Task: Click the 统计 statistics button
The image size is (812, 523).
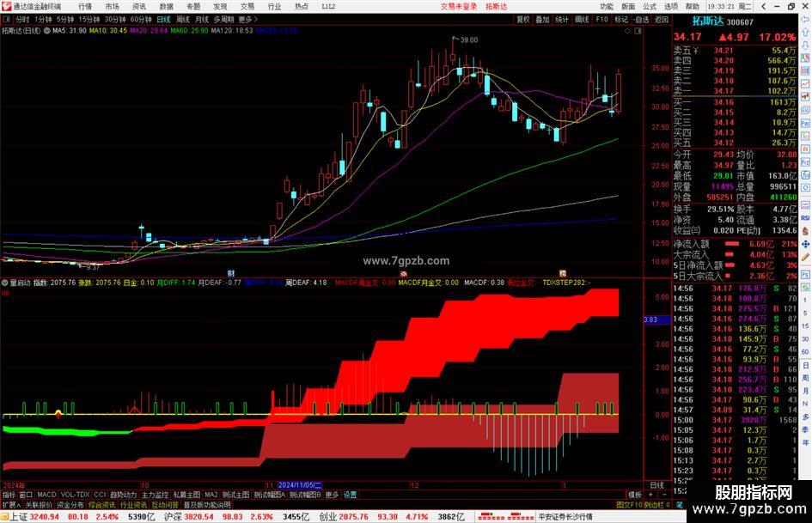Action: [562, 19]
